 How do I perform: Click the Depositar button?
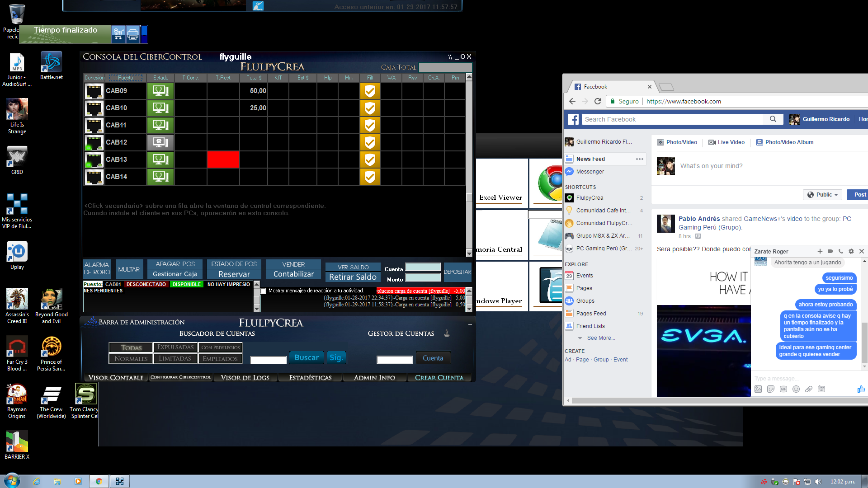pos(458,272)
